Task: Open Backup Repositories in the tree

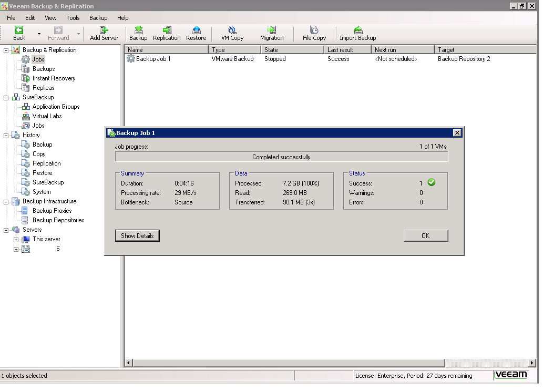Action: point(58,220)
